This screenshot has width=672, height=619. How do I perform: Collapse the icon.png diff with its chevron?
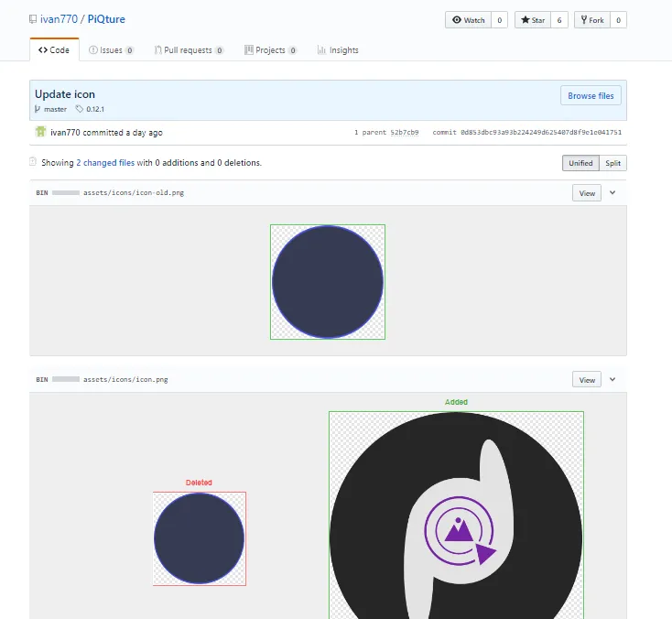(x=612, y=379)
